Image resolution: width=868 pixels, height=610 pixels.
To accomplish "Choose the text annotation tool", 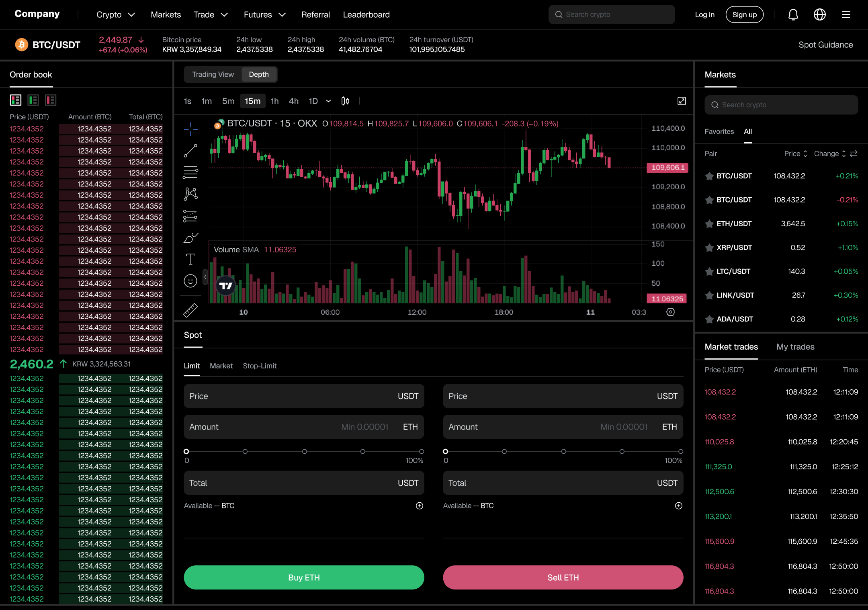I will coord(190,259).
